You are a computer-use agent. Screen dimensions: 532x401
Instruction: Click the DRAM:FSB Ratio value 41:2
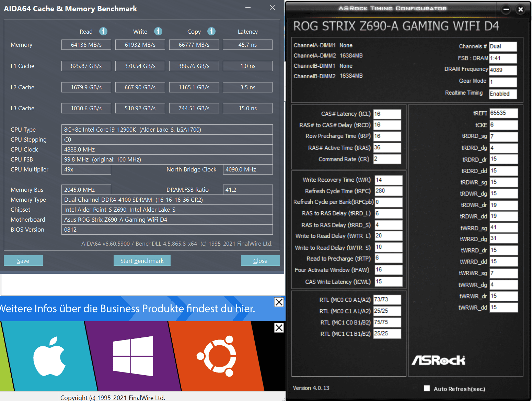248,190
